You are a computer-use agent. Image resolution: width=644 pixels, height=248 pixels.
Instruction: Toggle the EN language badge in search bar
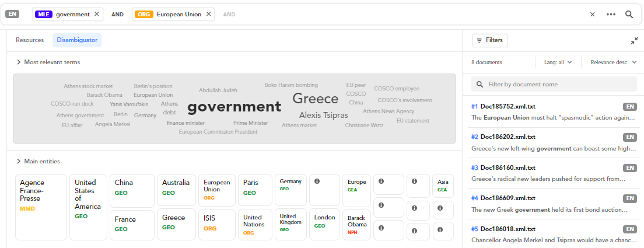click(x=12, y=14)
